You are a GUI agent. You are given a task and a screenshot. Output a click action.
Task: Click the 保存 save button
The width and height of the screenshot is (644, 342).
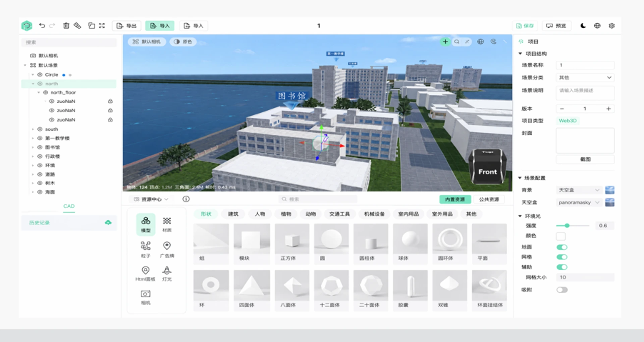pos(525,26)
